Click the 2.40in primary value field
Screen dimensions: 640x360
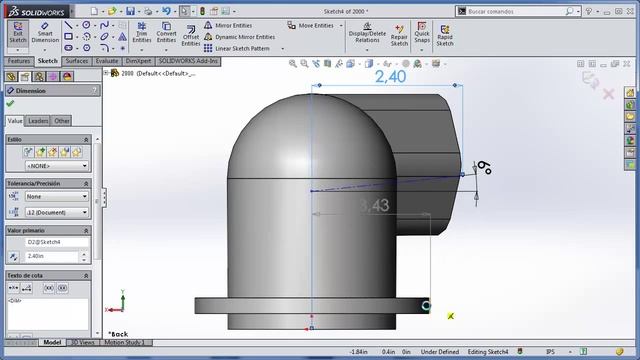tap(51, 256)
